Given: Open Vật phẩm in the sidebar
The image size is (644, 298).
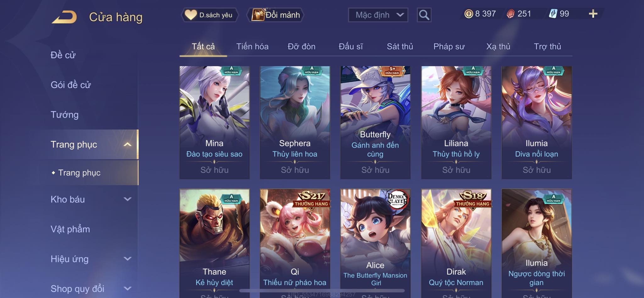Looking at the screenshot, I should click(x=70, y=229).
